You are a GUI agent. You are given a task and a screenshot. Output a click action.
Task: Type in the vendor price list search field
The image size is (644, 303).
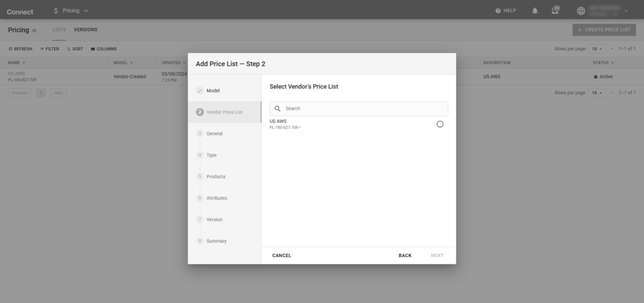(365, 108)
